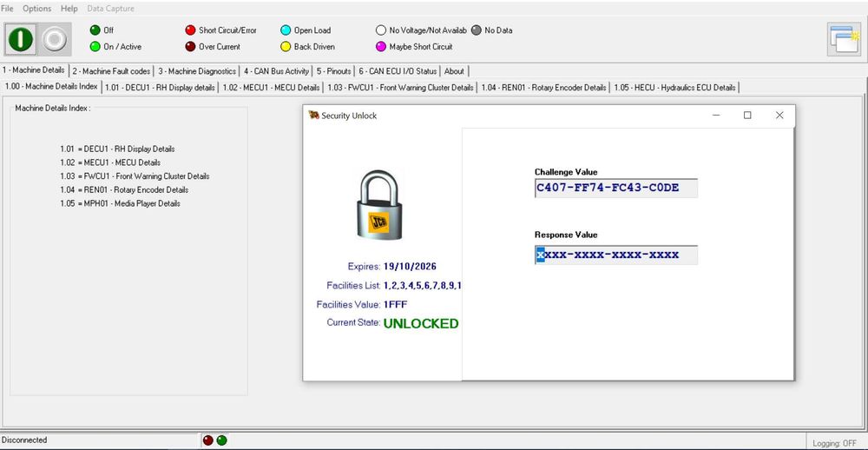Switch to 3 - Machine Diagnostics tab
Image resolution: width=868 pixels, height=450 pixels.
196,71
